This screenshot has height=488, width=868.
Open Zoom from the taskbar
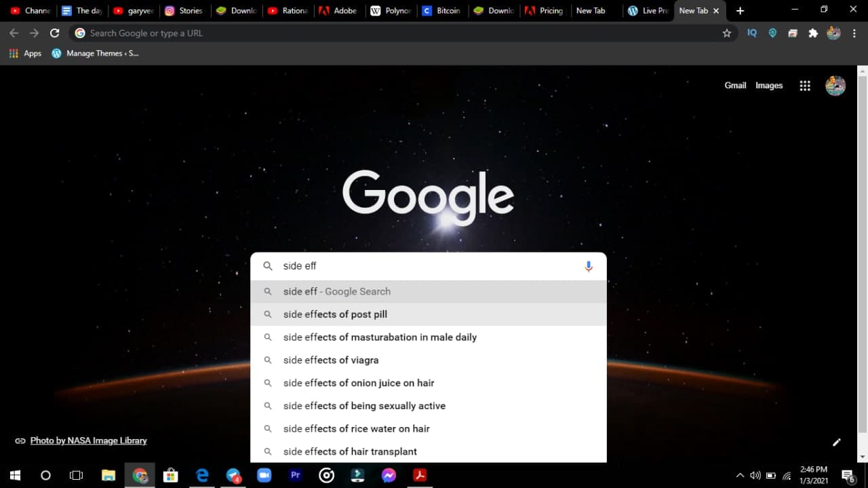(264, 475)
